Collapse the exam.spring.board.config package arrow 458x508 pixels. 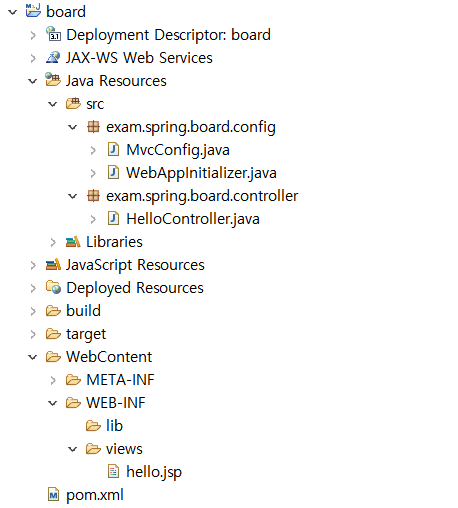pyautogui.click(x=73, y=127)
